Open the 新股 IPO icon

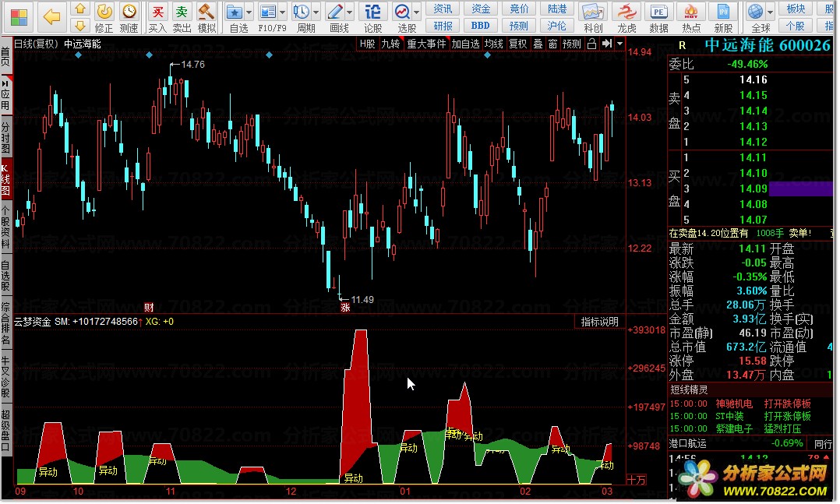coord(723,18)
